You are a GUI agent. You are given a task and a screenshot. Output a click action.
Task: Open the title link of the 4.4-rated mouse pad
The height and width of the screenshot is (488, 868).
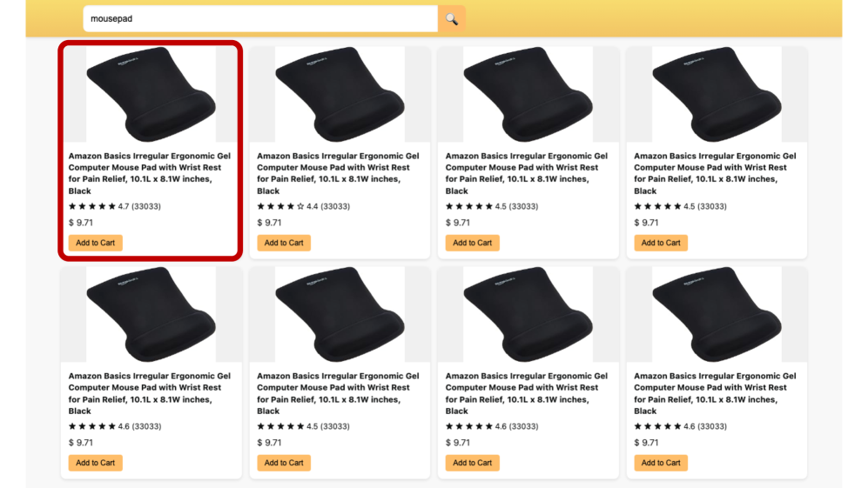(338, 173)
